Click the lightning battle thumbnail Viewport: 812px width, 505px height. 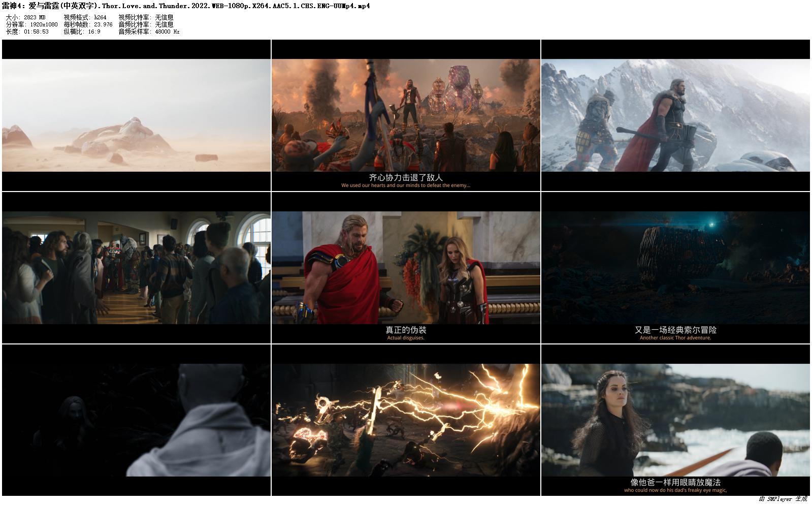pos(406,420)
